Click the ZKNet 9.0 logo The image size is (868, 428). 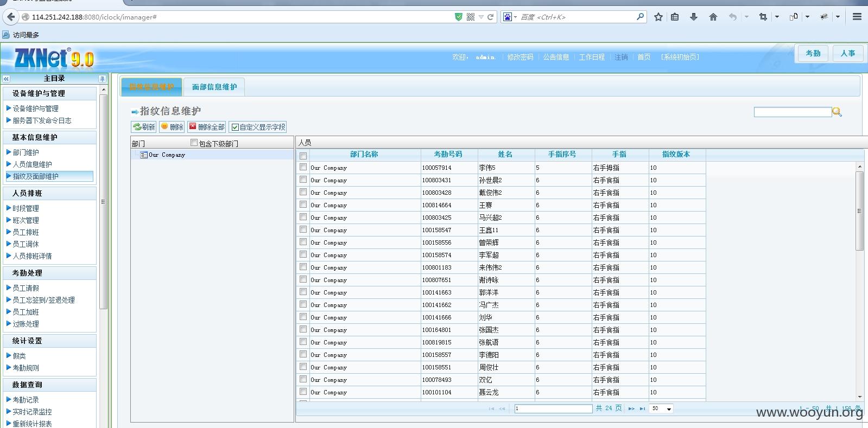point(53,58)
